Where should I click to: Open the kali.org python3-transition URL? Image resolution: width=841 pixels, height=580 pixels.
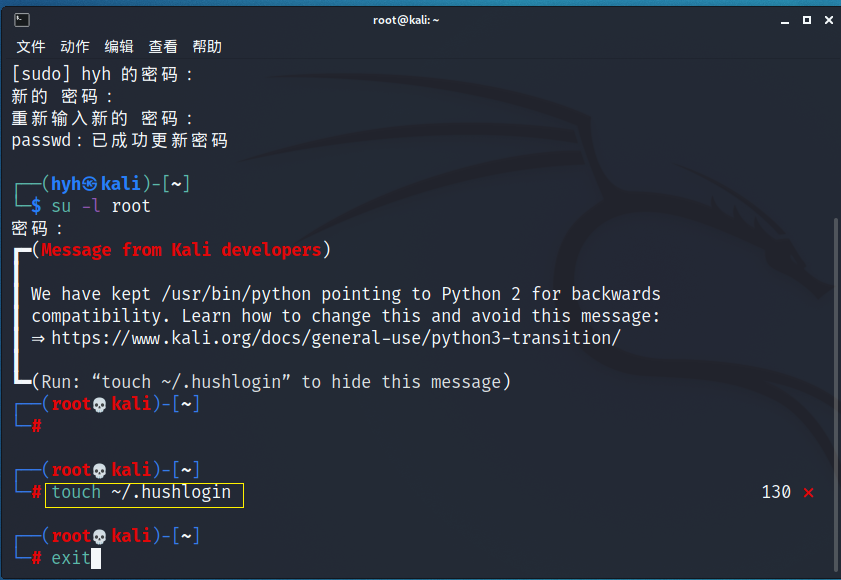(x=336, y=338)
